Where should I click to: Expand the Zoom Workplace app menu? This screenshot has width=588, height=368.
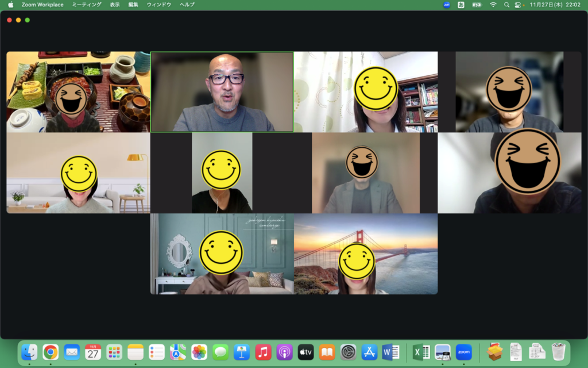pos(42,5)
